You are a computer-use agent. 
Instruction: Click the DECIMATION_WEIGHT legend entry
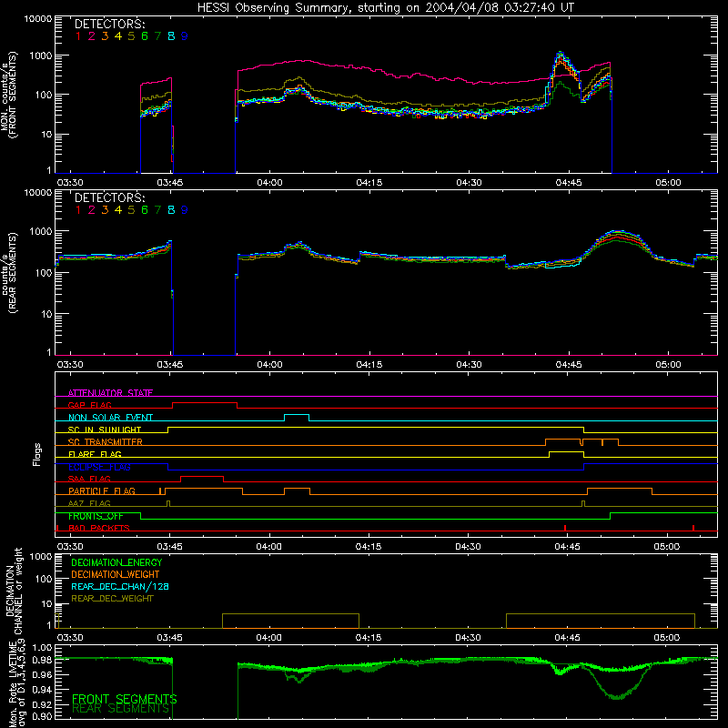[116, 574]
